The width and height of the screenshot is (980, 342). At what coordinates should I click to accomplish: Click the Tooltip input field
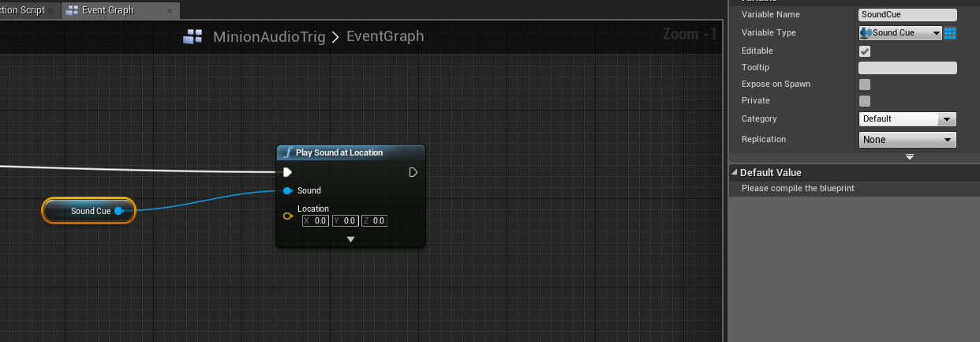pos(907,68)
